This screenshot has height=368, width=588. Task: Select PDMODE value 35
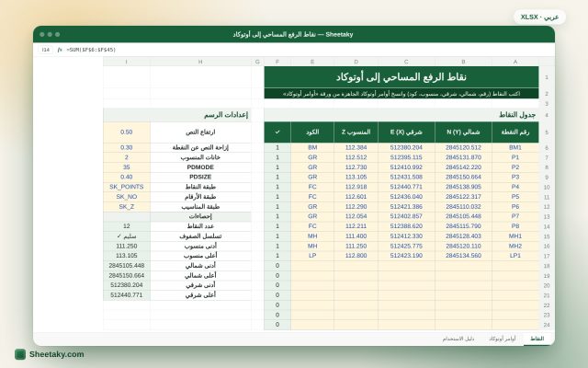(127, 167)
